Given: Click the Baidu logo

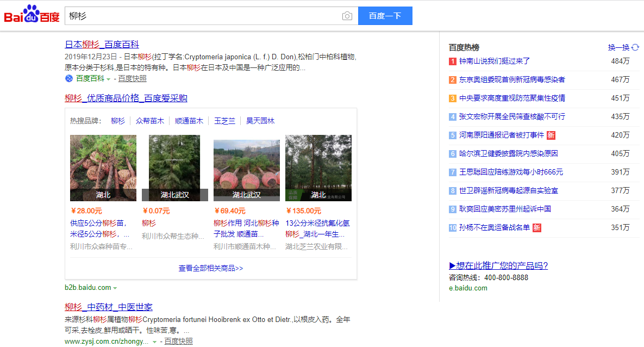Looking at the screenshot, I should (32, 15).
